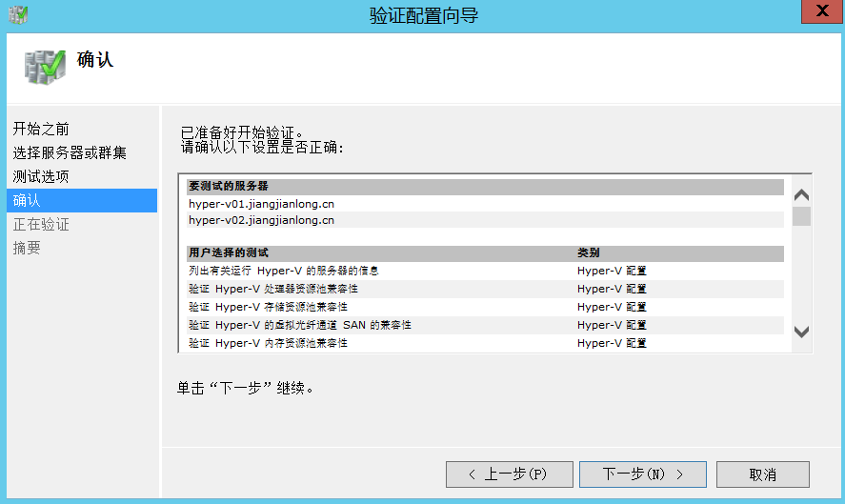Image resolution: width=845 pixels, height=504 pixels.
Task: Click the text 已准备好开始验证
Action: [242, 132]
